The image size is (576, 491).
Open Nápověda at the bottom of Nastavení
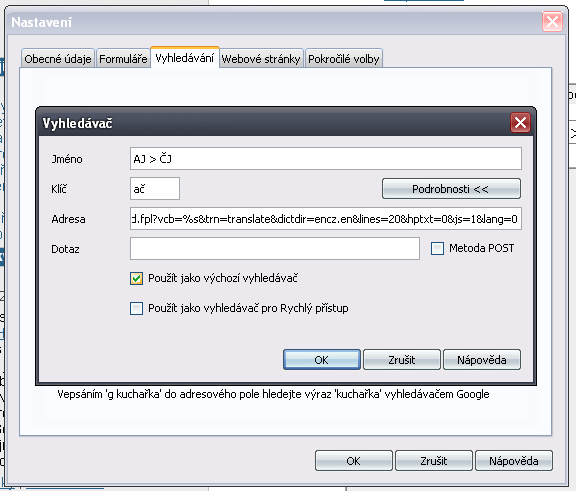[x=514, y=461]
